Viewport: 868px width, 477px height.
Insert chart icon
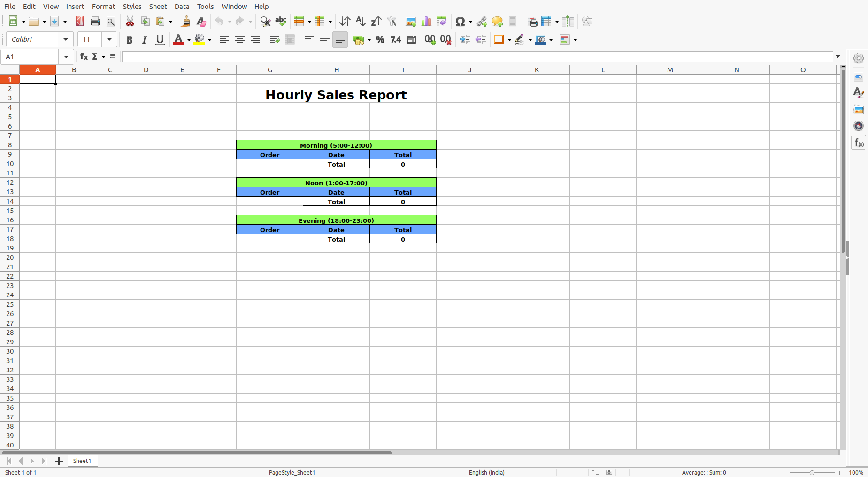pos(426,21)
